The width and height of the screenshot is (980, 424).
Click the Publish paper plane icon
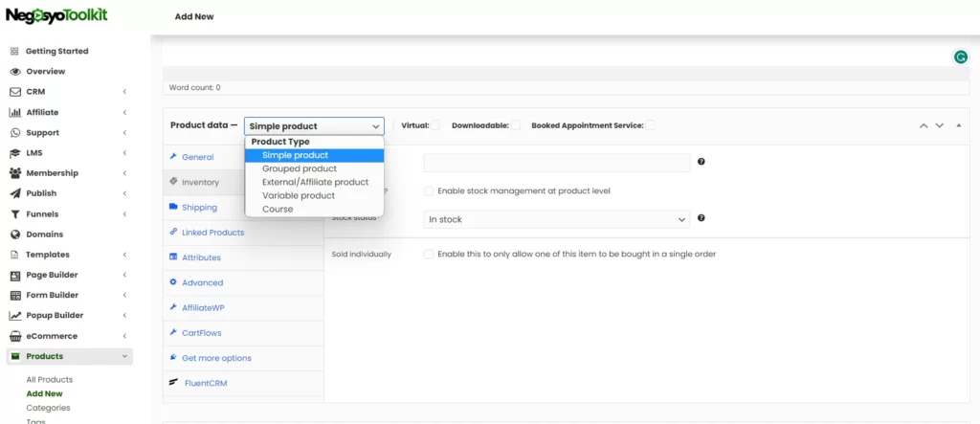coord(15,193)
